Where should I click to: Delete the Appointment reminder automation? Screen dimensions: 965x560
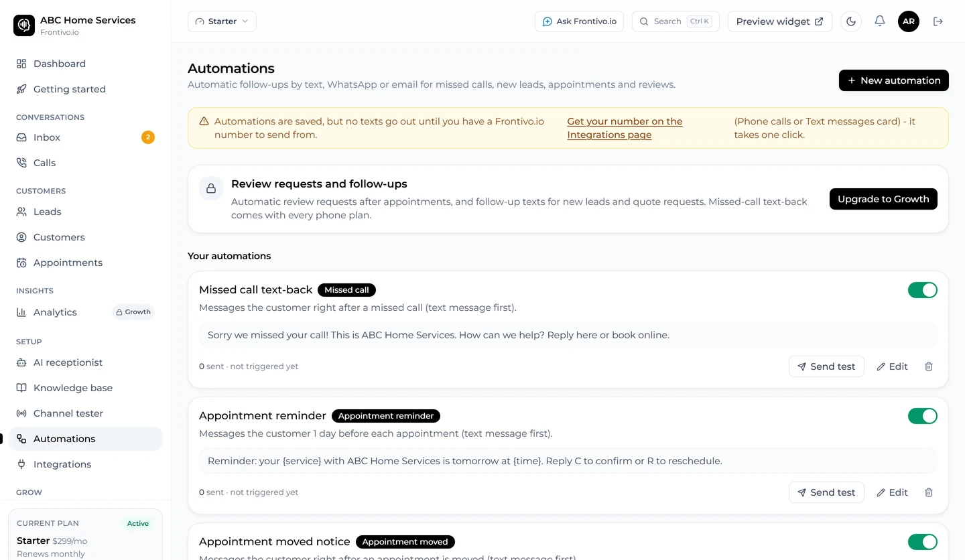pyautogui.click(x=929, y=492)
